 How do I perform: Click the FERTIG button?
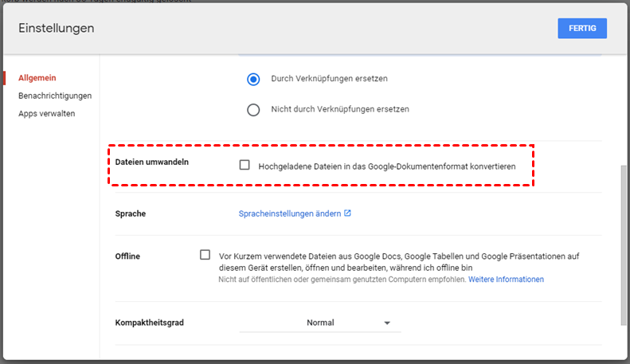point(582,28)
